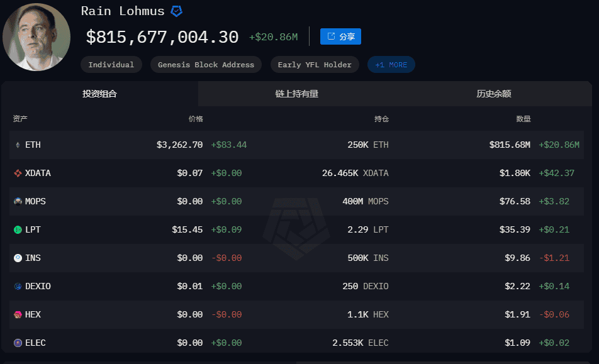Click the INS token icon
The image size is (599, 364).
click(18, 258)
